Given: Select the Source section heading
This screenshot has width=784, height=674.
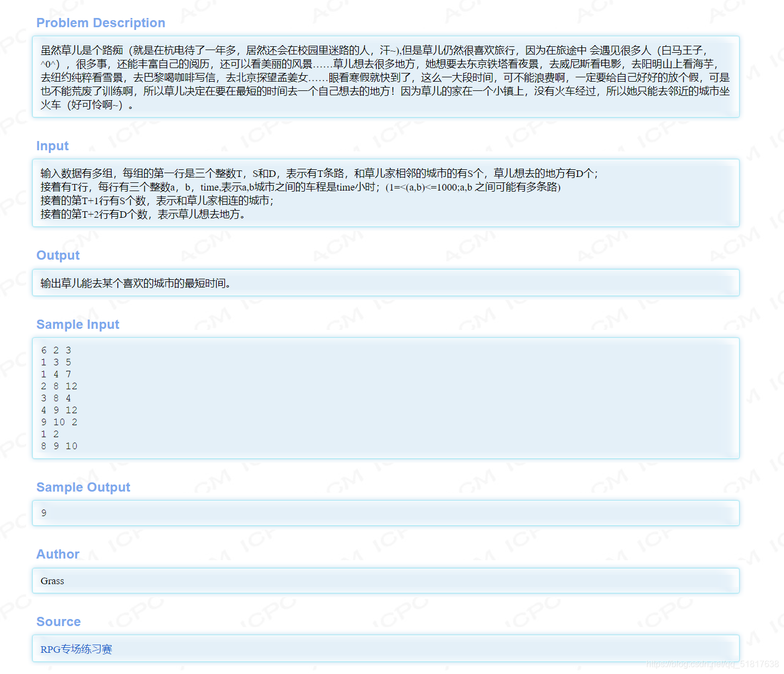Looking at the screenshot, I should (x=58, y=622).
